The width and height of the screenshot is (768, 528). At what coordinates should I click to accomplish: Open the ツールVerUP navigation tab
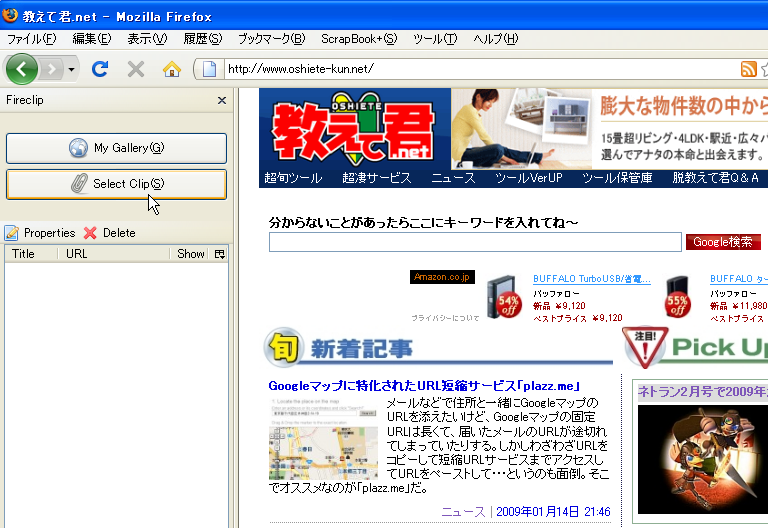click(528, 178)
